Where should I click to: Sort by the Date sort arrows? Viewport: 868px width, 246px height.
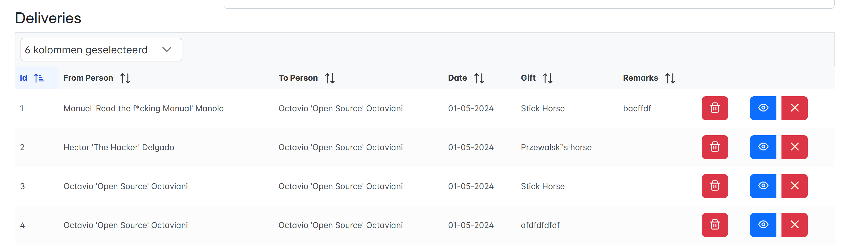click(x=479, y=78)
